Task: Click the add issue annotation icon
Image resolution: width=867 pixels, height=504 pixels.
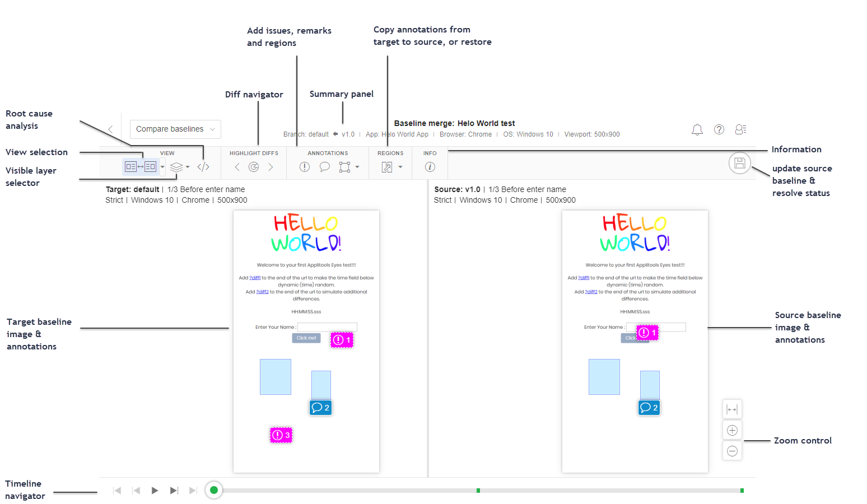Action: click(304, 167)
